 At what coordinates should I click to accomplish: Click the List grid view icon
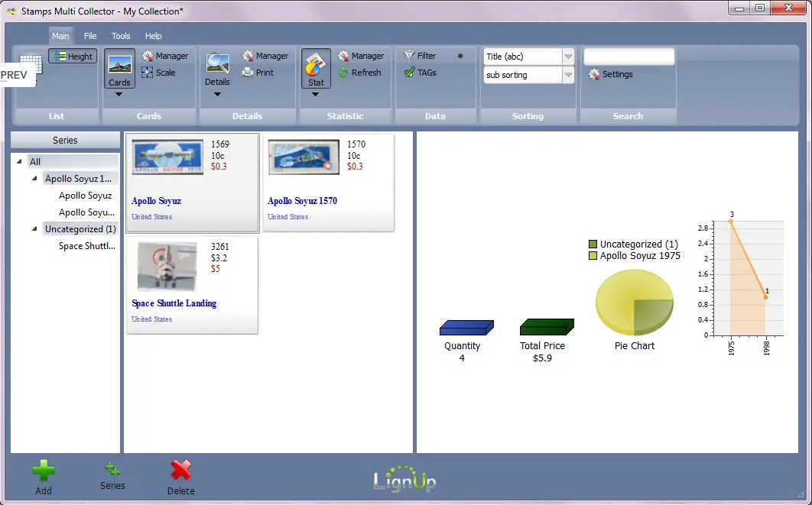point(31,66)
